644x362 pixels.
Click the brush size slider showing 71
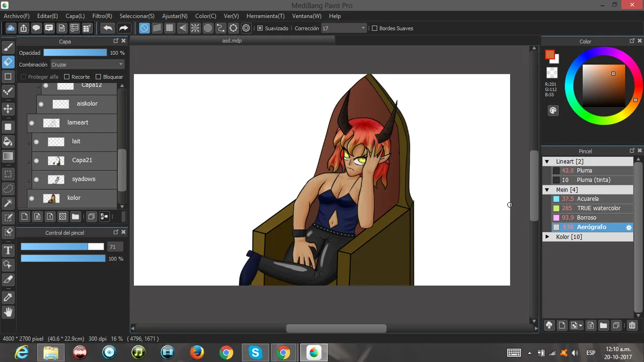[x=62, y=247]
